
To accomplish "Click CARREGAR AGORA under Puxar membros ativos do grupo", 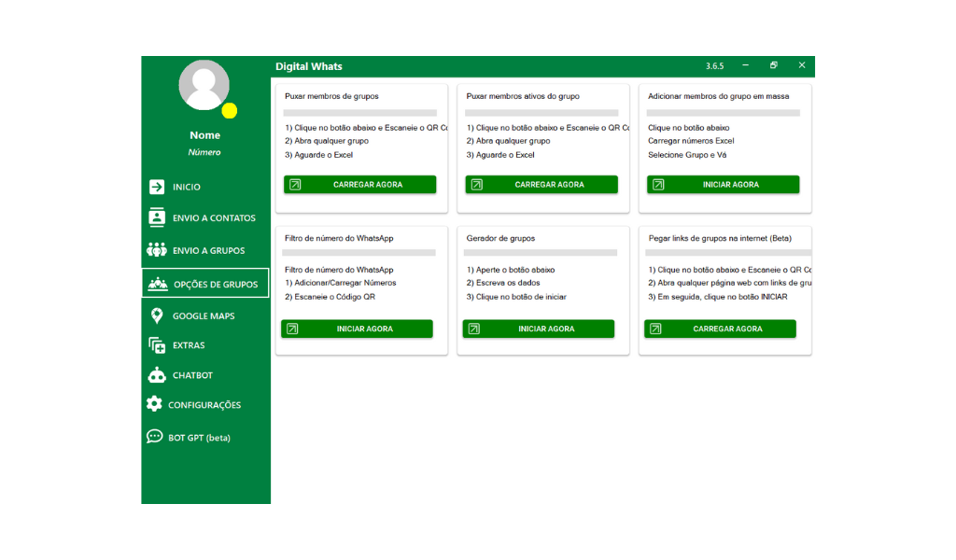I will [541, 184].
